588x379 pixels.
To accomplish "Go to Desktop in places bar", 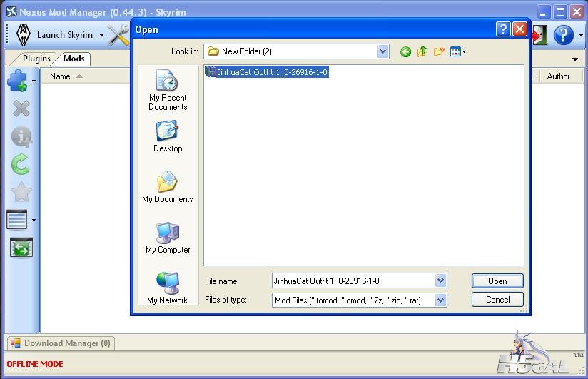I will tap(168, 136).
